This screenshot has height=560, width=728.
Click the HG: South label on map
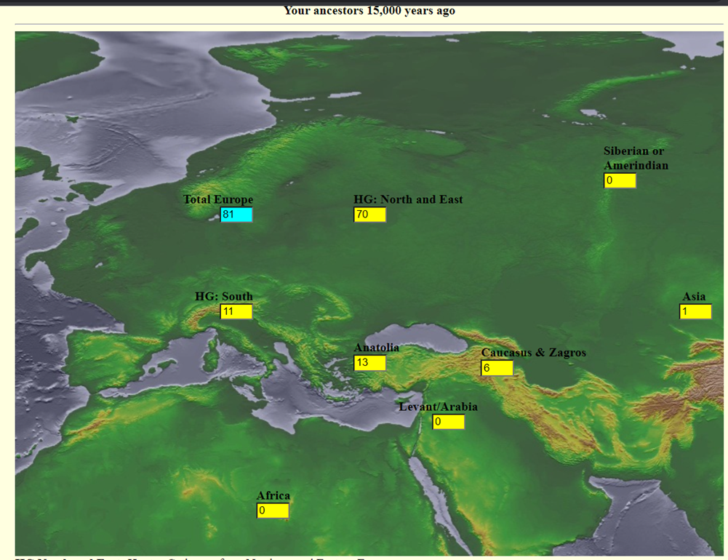coord(224,296)
